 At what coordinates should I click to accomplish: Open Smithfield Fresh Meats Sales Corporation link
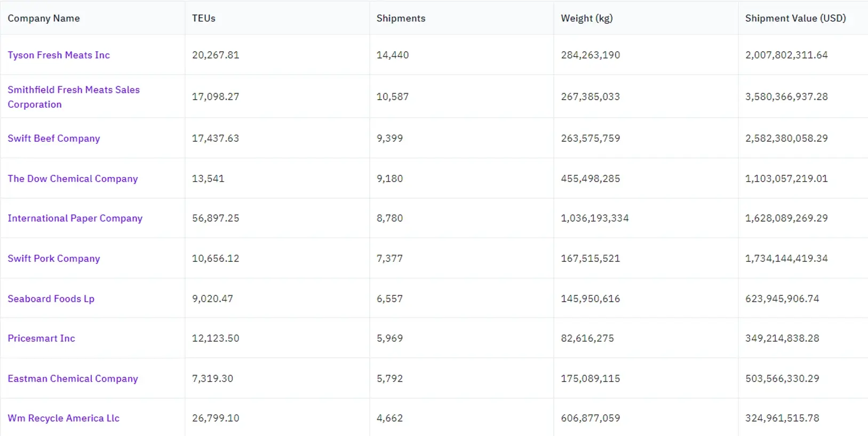74,97
